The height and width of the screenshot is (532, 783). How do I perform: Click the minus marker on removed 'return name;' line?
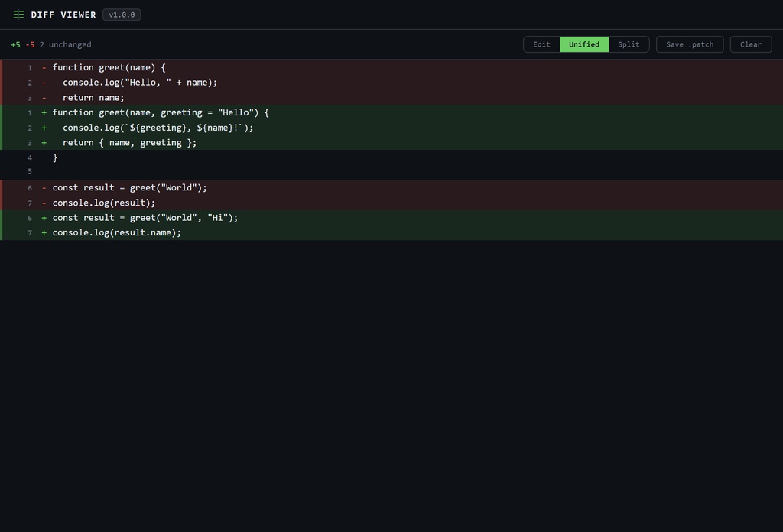tap(44, 98)
